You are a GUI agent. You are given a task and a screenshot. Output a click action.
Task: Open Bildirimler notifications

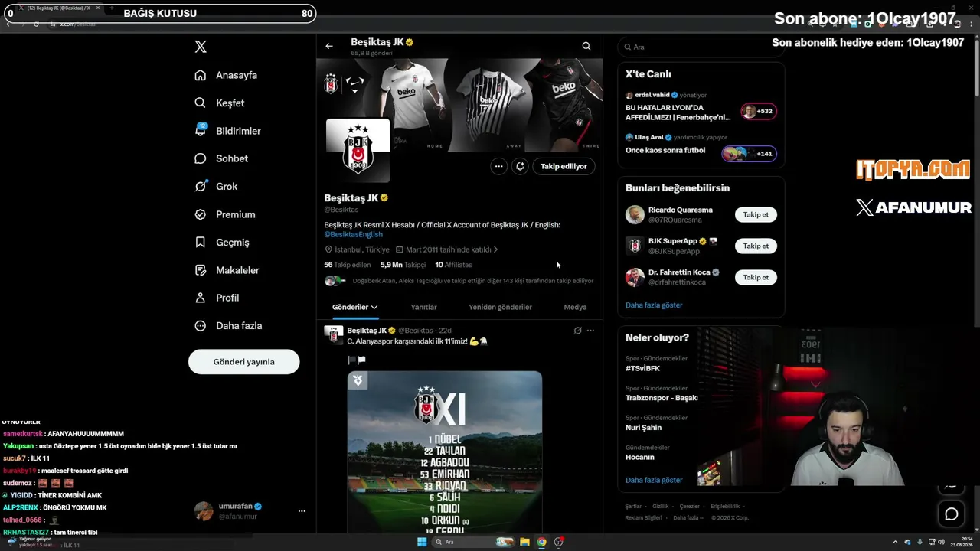point(227,131)
